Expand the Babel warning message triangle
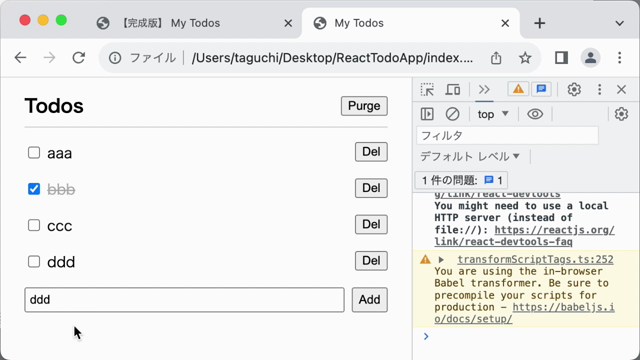The image size is (640, 360). [441, 260]
